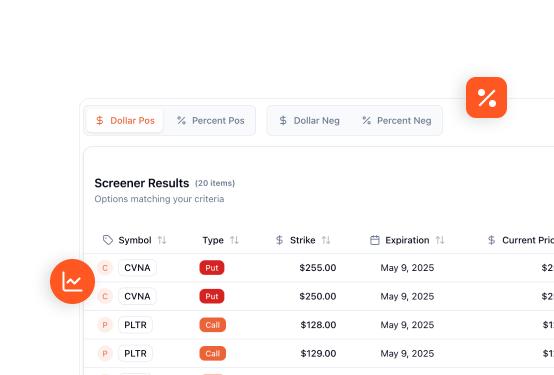The height and width of the screenshot is (375, 554).
Task: Click the first CVNA symbol badge
Action: pos(137,268)
